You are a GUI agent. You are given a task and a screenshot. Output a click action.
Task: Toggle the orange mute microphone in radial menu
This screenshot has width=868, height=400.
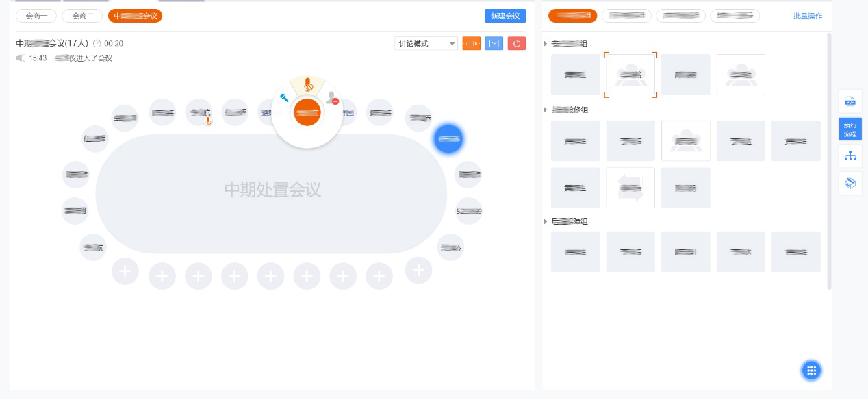[307, 85]
